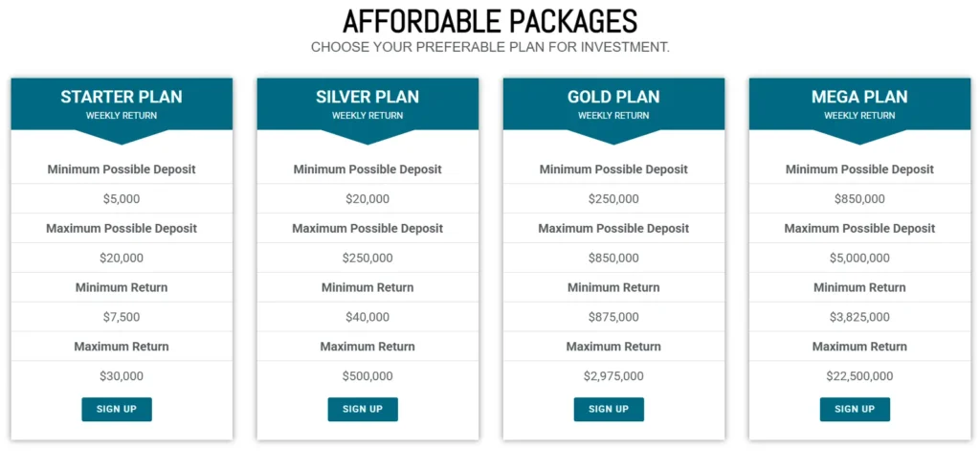Choose Sign Up for the Gold Plan
The image size is (980, 451).
(609, 409)
